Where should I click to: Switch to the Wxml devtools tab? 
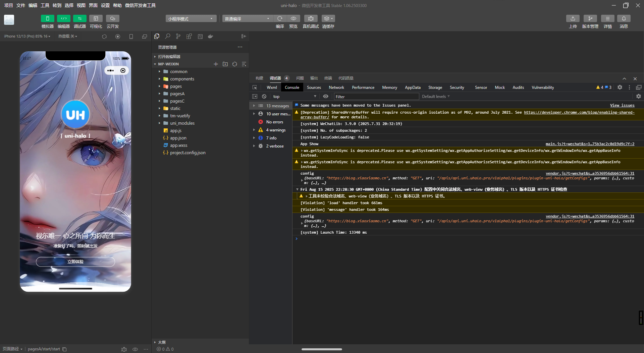[272, 87]
